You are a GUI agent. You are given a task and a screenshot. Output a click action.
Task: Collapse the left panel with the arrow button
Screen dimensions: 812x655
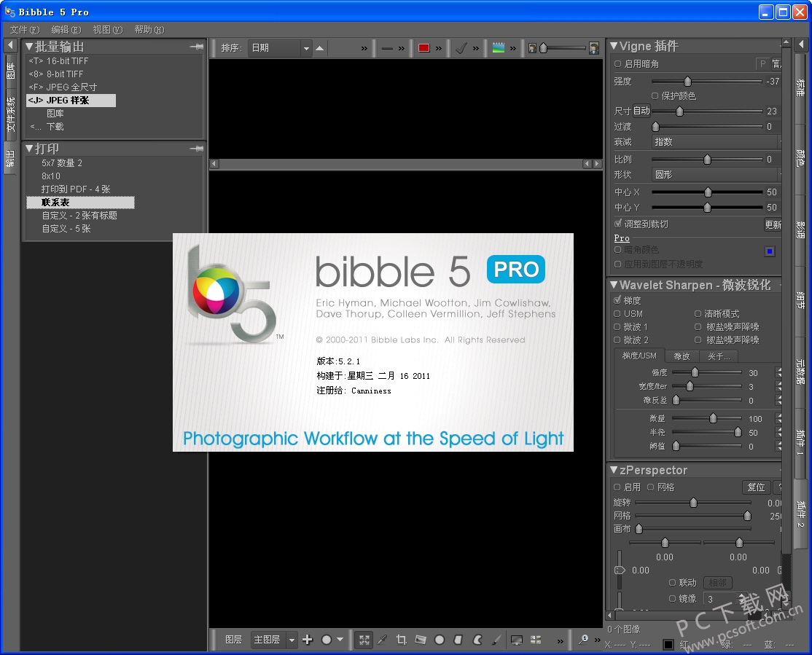point(10,45)
